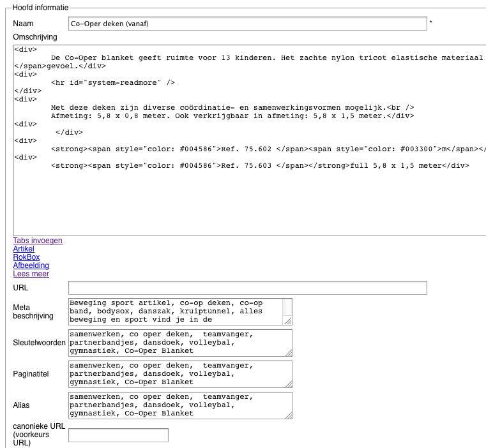Click the Alias textarea
The width and height of the screenshot is (486, 448).
(180, 405)
